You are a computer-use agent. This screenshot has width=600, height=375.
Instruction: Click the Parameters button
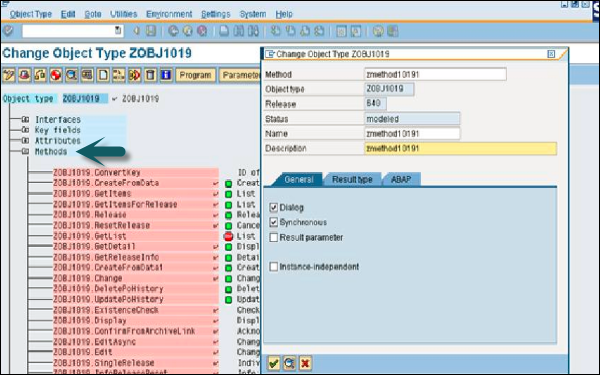[240, 75]
